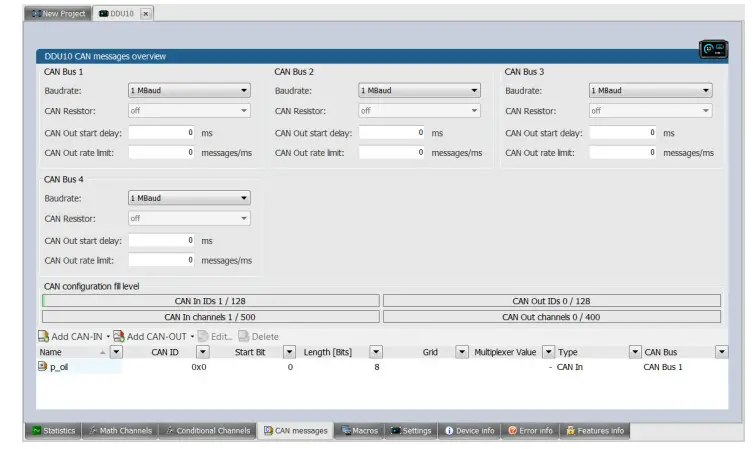The image size is (753, 449).
Task: Click the Add CAN-IN button label
Action: [x=77, y=337]
